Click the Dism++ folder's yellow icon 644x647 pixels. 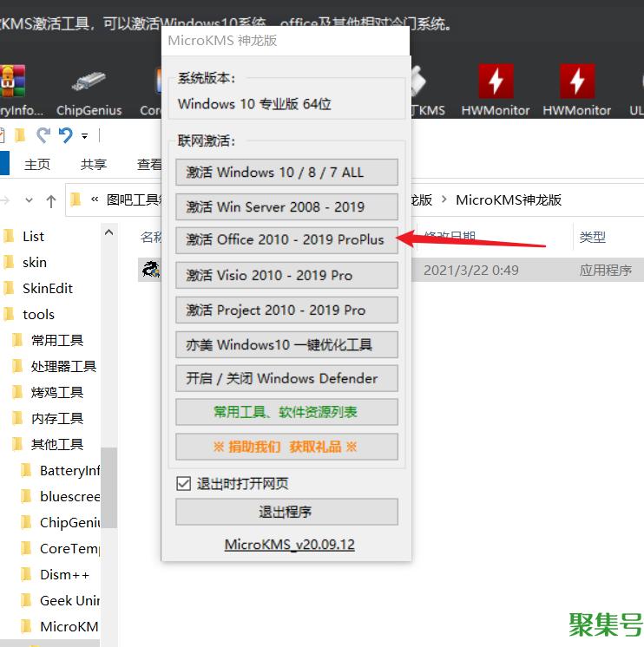[26, 574]
